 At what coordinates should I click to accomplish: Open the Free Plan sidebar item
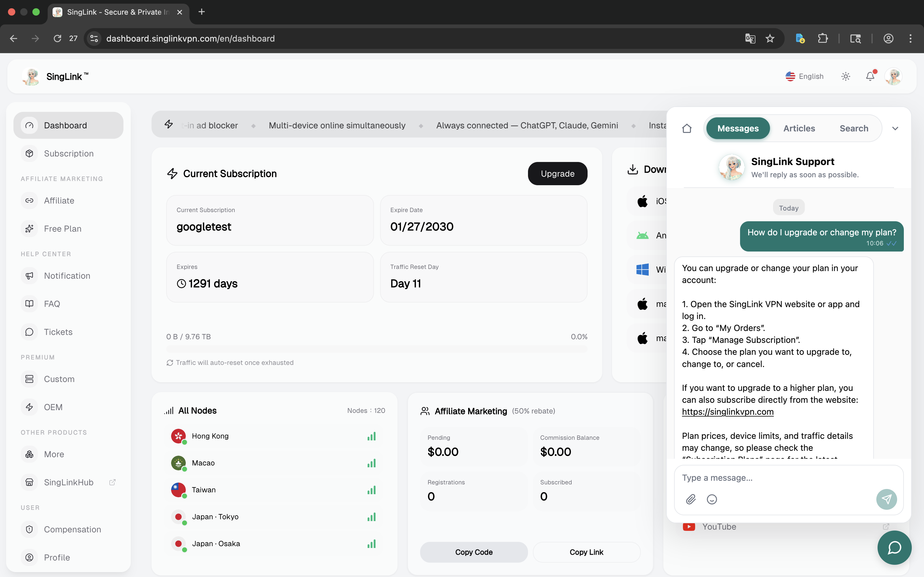pos(68,229)
